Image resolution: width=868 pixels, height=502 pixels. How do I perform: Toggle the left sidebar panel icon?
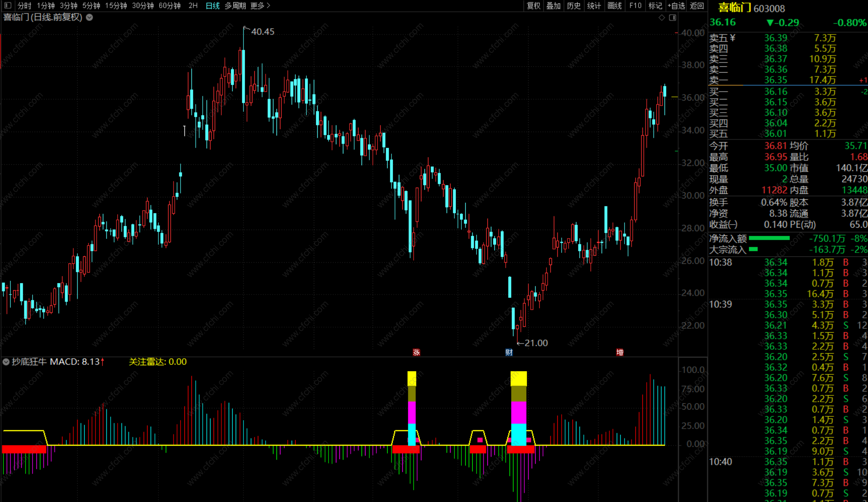point(8,5)
